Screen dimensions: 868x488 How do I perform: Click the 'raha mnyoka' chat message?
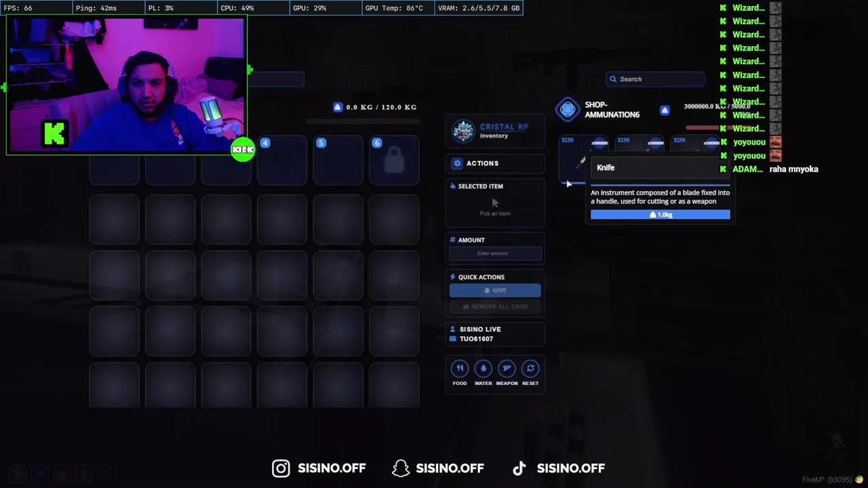794,169
